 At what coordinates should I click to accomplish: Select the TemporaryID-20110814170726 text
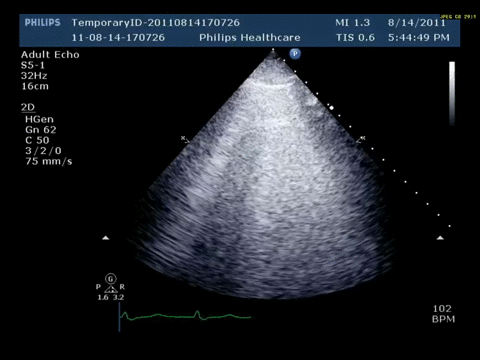coord(156,23)
